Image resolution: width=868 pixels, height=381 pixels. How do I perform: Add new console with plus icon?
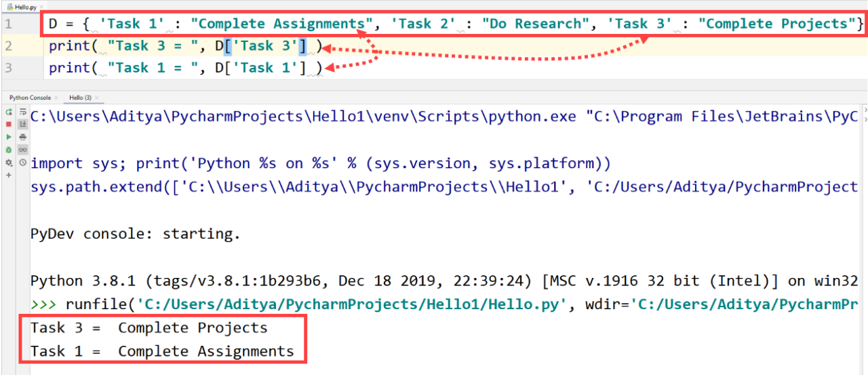point(9,175)
